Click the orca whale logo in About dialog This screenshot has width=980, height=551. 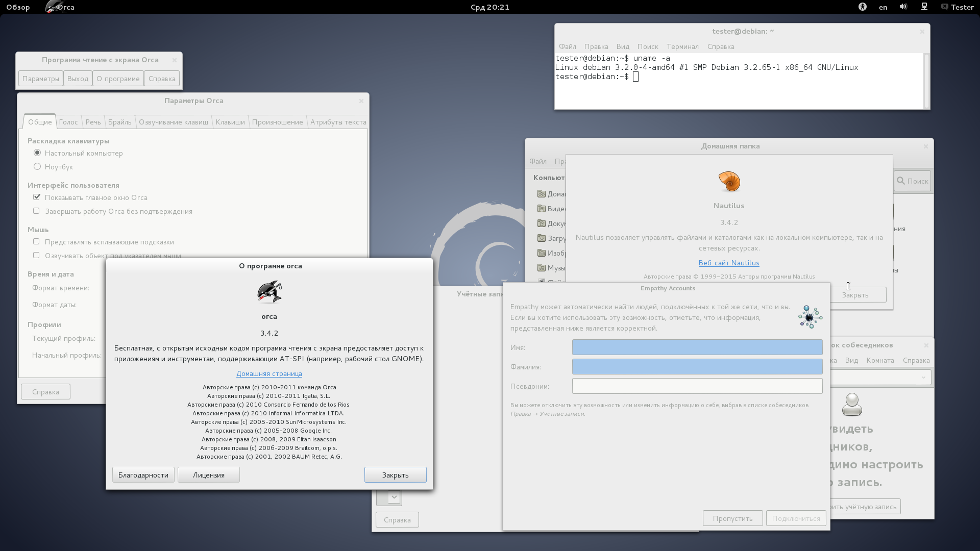pyautogui.click(x=269, y=292)
